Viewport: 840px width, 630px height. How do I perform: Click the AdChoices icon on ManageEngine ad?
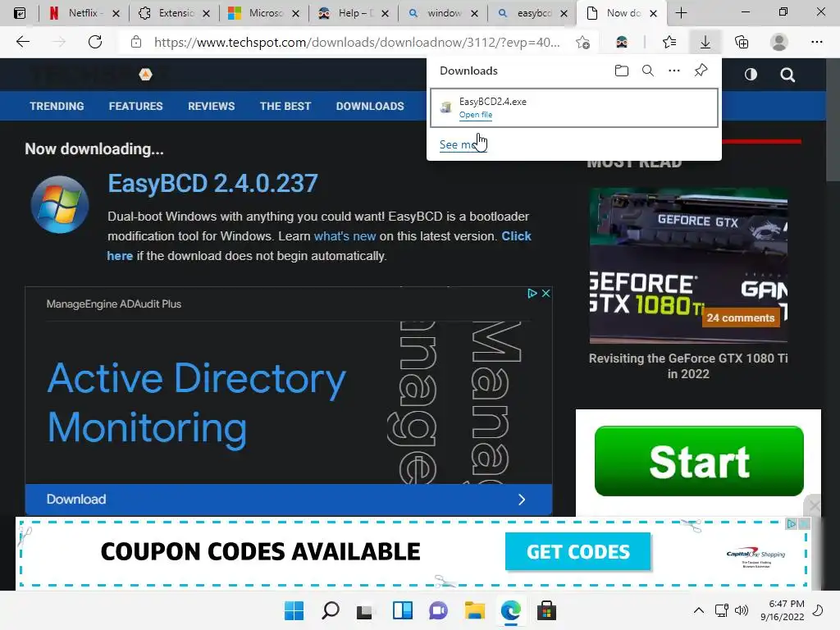532,293
